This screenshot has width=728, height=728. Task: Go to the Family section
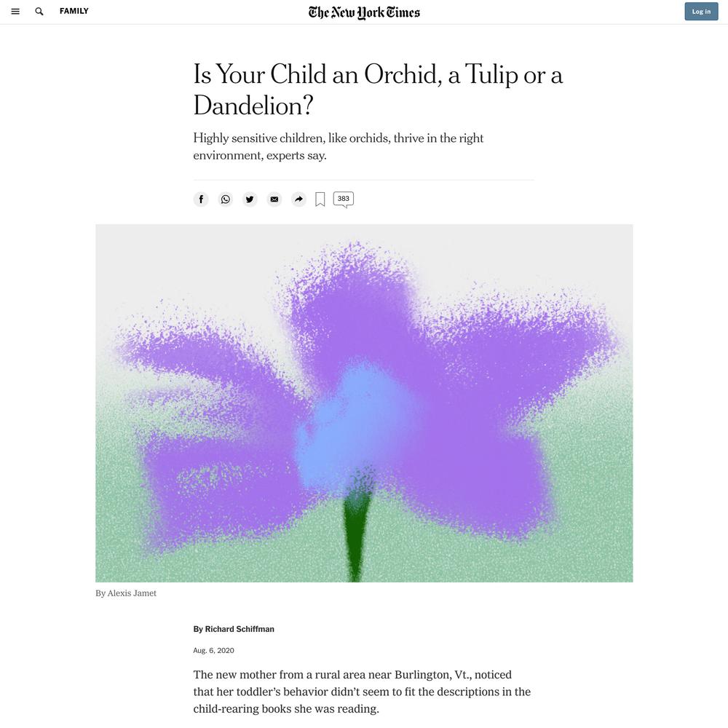pyautogui.click(x=74, y=11)
